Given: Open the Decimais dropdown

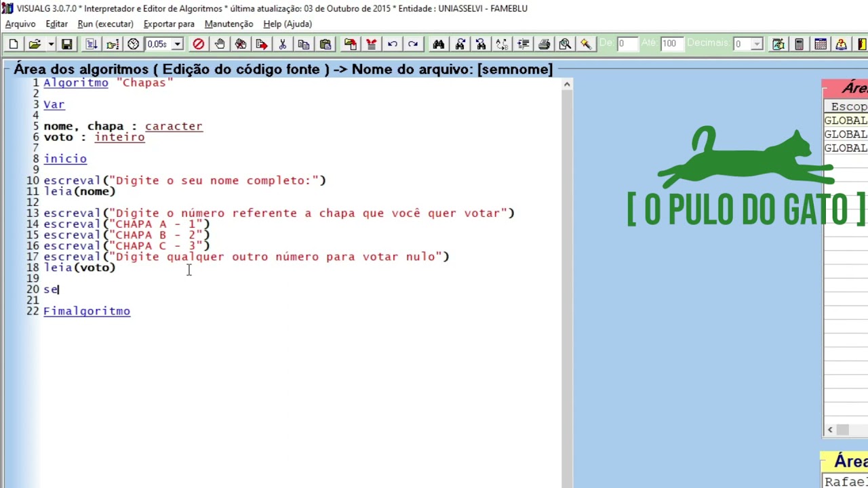Looking at the screenshot, I should point(757,44).
